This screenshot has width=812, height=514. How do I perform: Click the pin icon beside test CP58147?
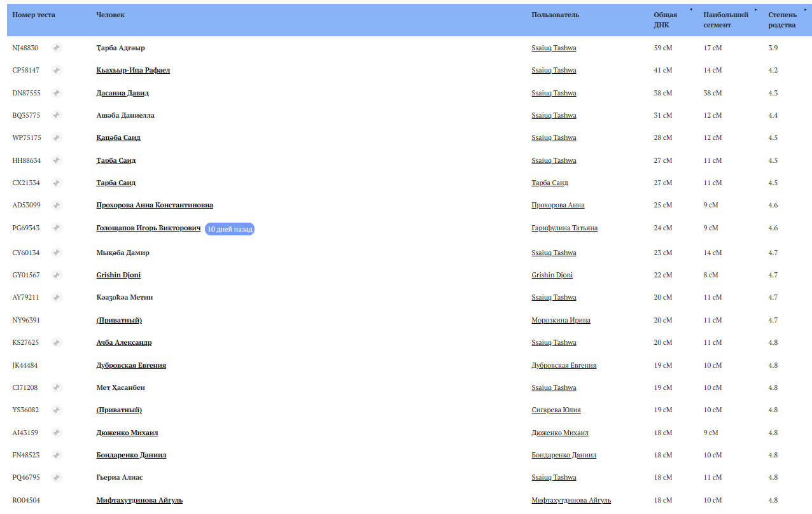[57, 70]
